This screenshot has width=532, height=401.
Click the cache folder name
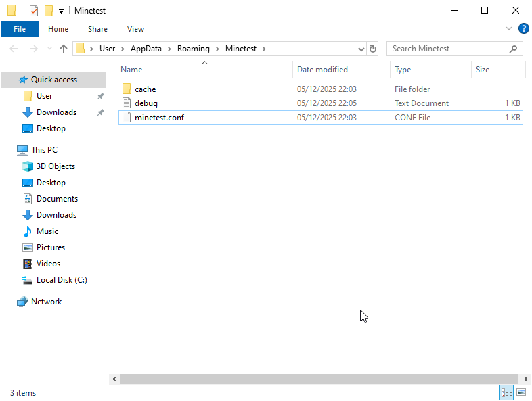click(x=146, y=89)
